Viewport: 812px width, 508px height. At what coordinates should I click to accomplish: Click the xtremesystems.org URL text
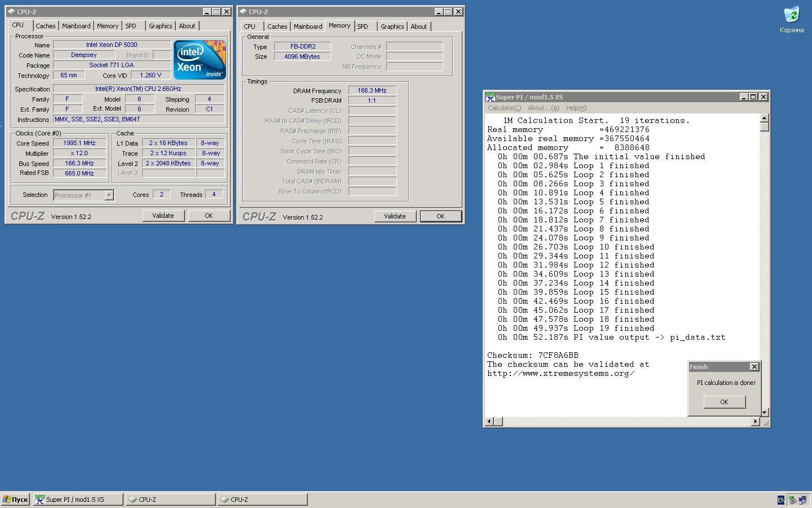tap(561, 374)
